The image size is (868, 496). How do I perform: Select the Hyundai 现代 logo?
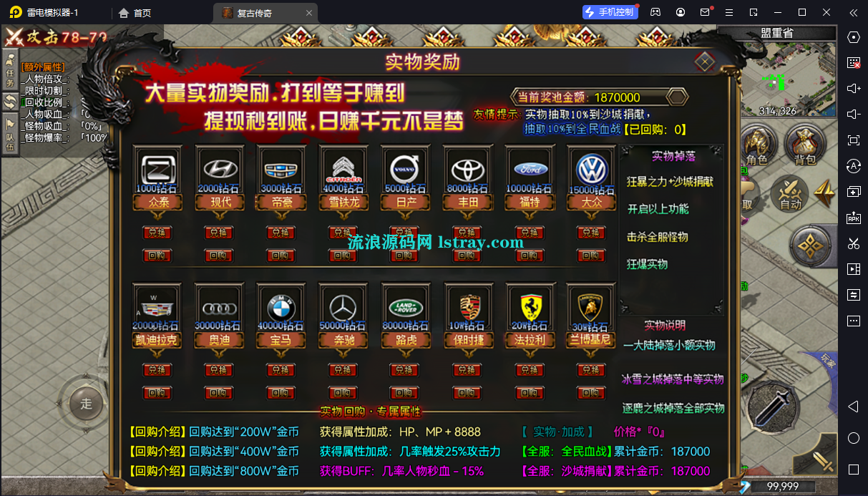click(219, 169)
